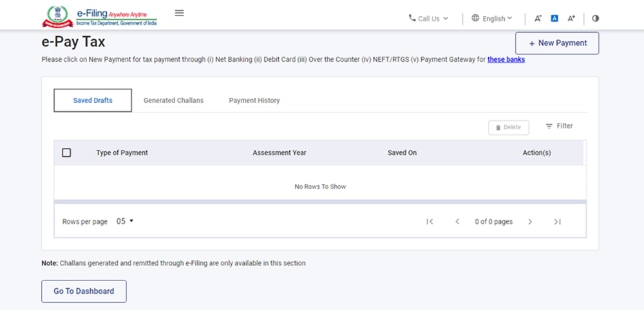Click the e-Filing portal logo
This screenshot has height=310, width=644.
[100, 16]
